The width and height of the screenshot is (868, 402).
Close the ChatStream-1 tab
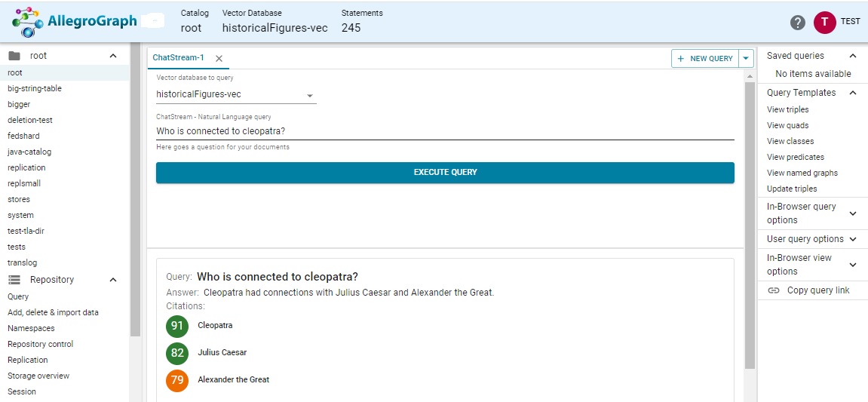[x=219, y=59]
